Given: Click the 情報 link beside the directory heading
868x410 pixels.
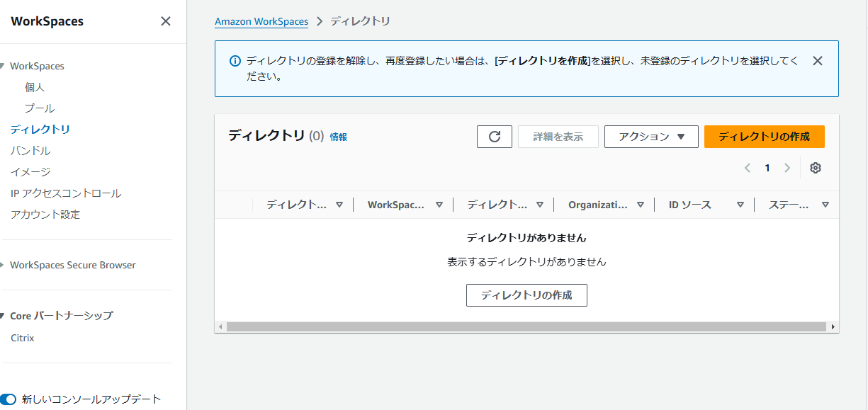Looking at the screenshot, I should pos(339,137).
